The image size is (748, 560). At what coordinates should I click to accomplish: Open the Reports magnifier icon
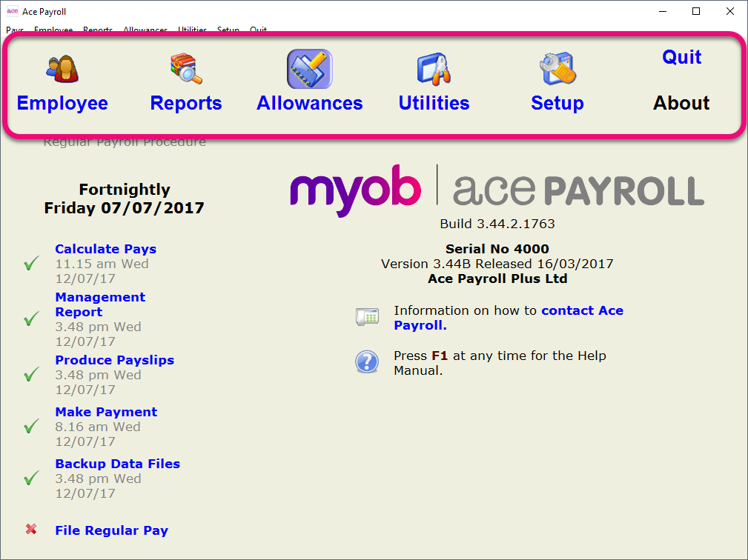tap(186, 69)
